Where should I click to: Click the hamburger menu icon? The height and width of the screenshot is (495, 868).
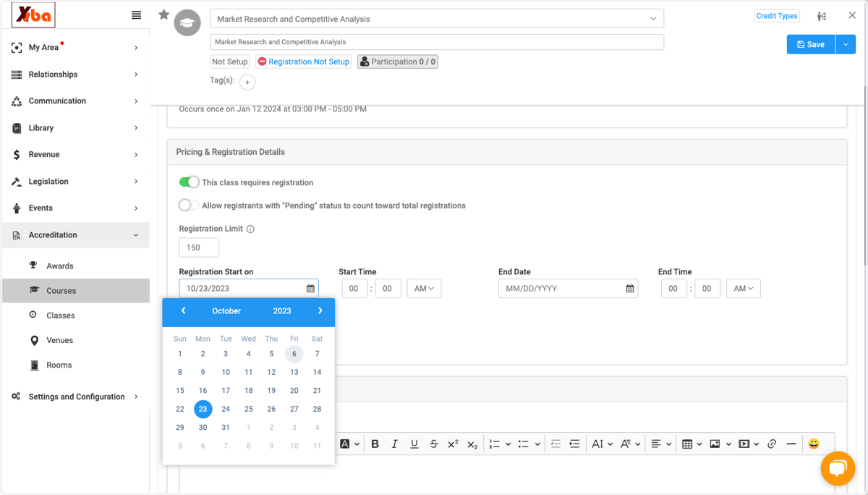tap(136, 15)
